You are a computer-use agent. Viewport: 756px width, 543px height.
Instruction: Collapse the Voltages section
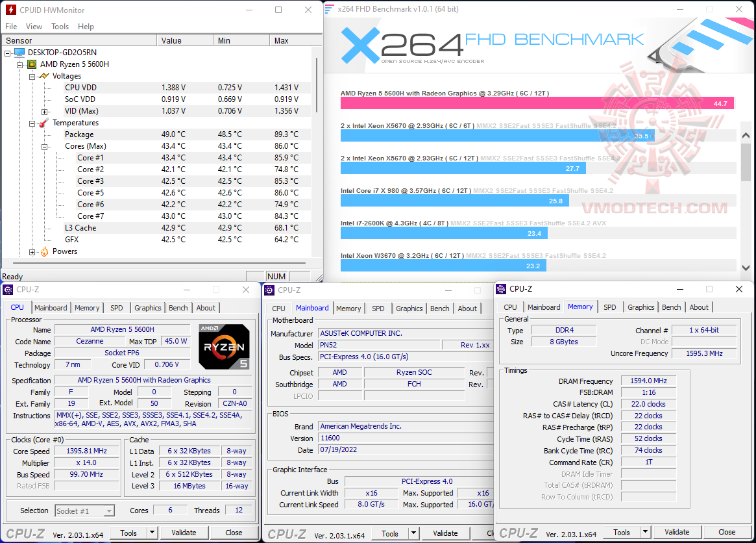(32, 76)
